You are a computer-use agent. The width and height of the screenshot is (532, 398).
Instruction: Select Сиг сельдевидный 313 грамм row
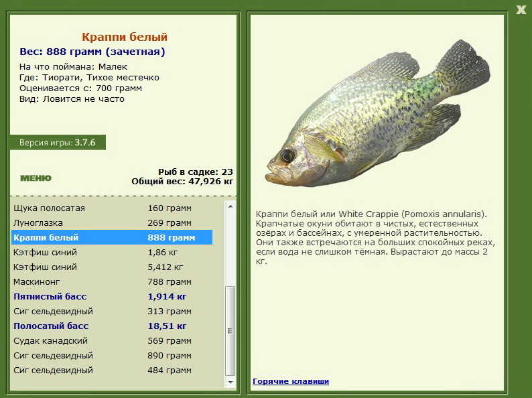(x=112, y=311)
